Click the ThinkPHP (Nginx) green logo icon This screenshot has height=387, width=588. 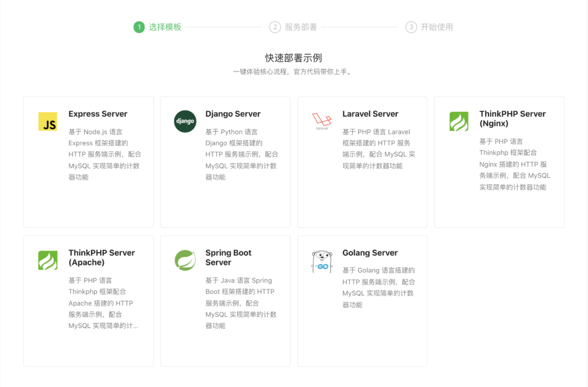(459, 121)
